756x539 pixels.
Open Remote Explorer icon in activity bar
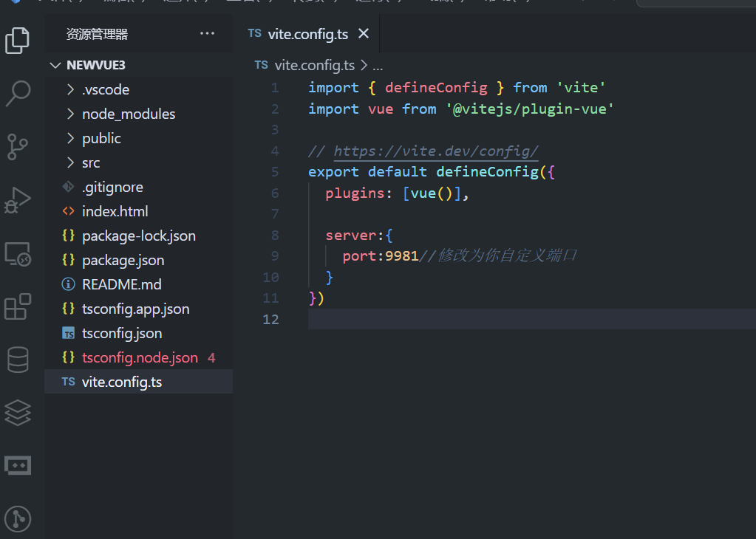point(18,253)
